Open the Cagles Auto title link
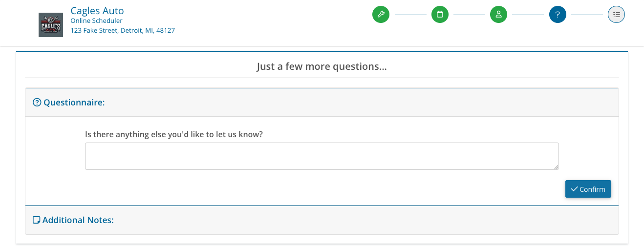The width and height of the screenshot is (644, 247). pos(97,10)
